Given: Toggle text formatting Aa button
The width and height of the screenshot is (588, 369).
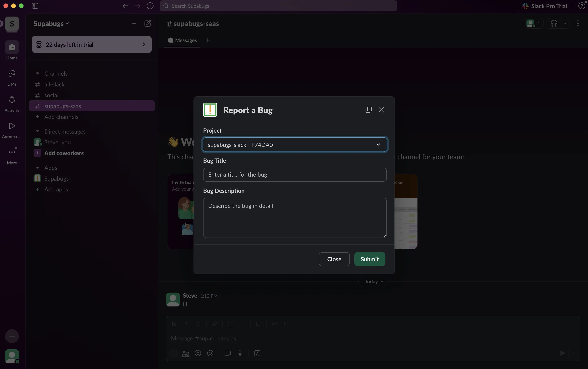Looking at the screenshot, I should [186, 353].
